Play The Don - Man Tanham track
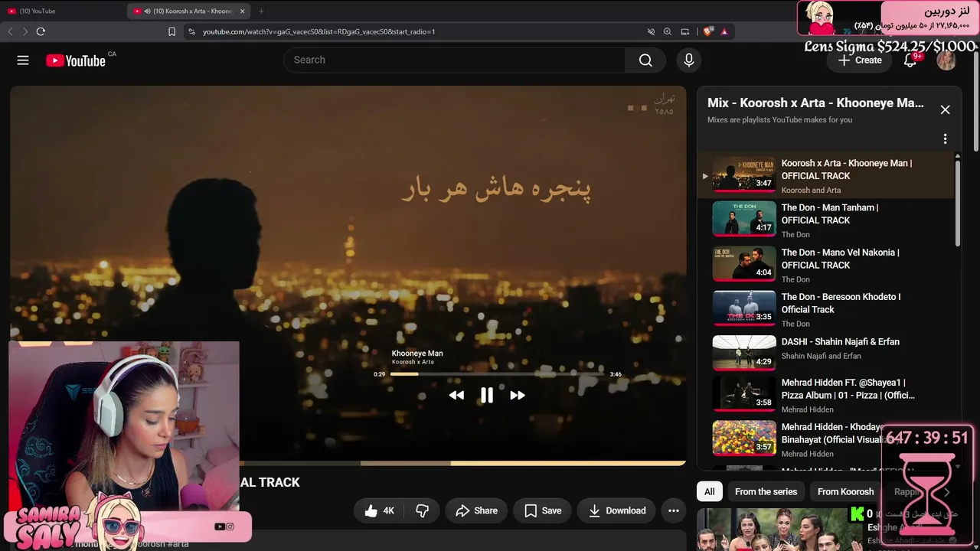Screen dimensions: 980x551 tap(827, 220)
